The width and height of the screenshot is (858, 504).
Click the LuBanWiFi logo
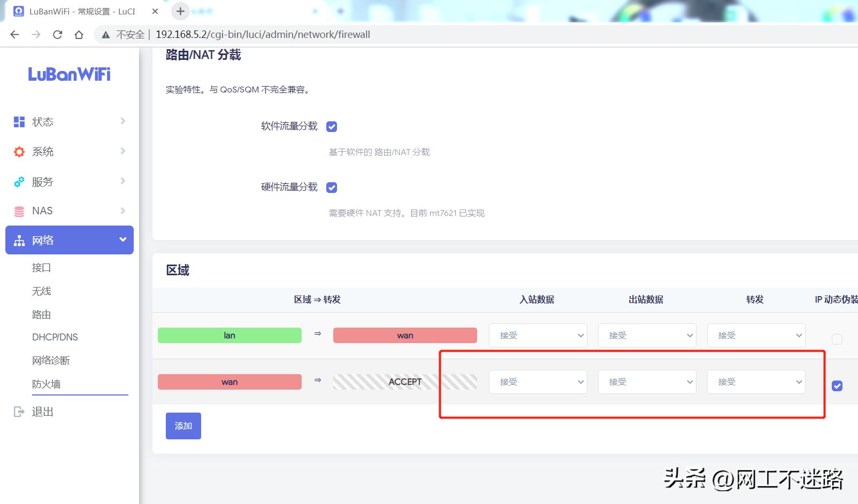(x=69, y=74)
